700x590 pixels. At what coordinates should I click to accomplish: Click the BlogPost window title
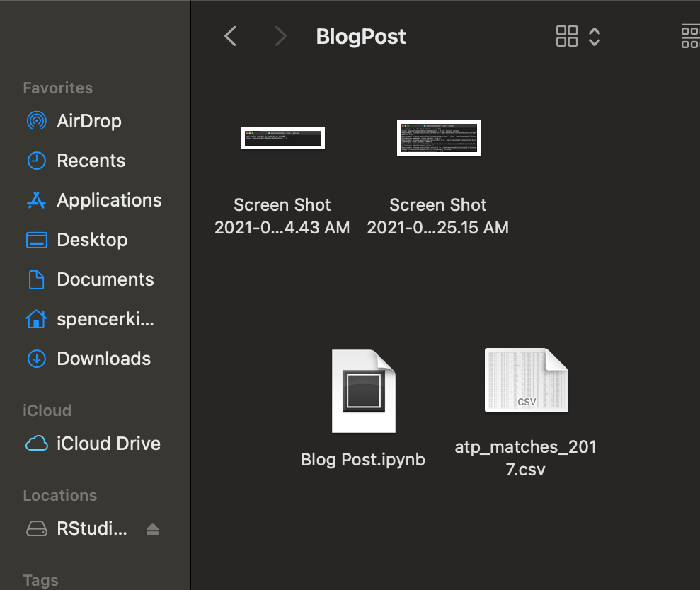[361, 37]
